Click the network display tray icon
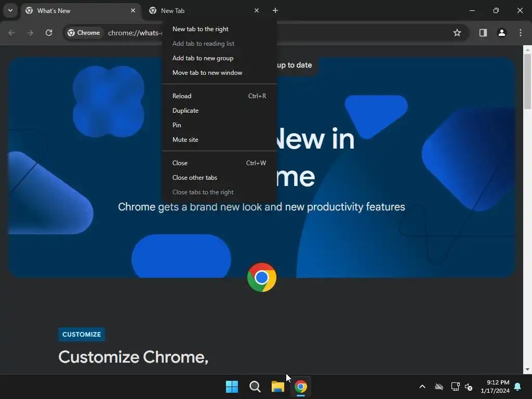532x399 pixels. coord(455,387)
